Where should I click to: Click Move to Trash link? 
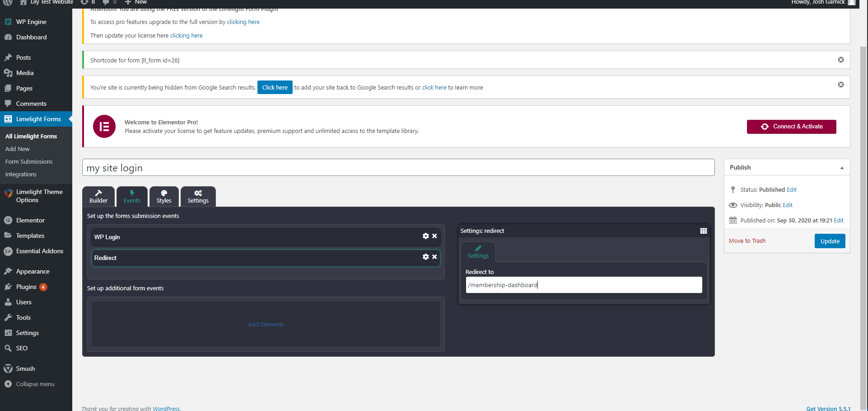(x=747, y=241)
